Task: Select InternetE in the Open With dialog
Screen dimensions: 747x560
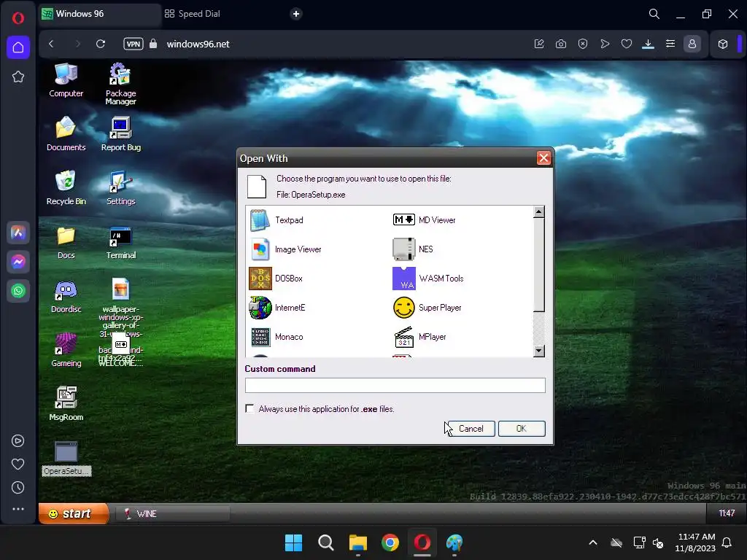Action: (x=277, y=308)
